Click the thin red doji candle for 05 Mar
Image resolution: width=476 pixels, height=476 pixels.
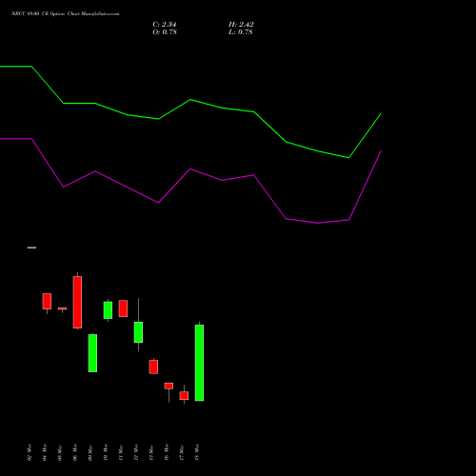coord(62,308)
